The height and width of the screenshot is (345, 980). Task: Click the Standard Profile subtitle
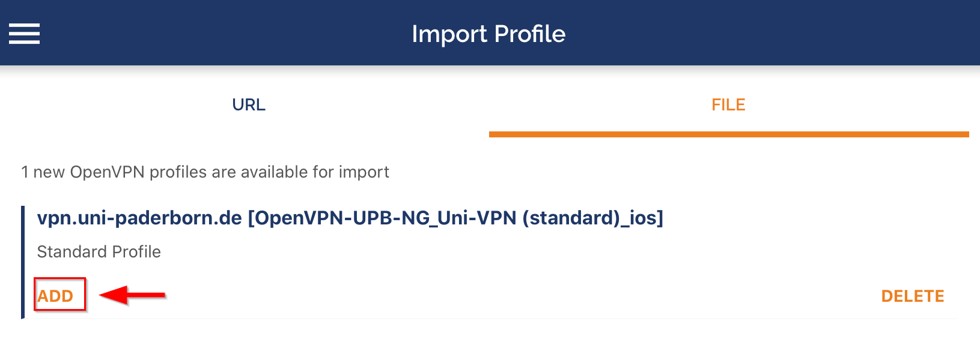coord(99,251)
